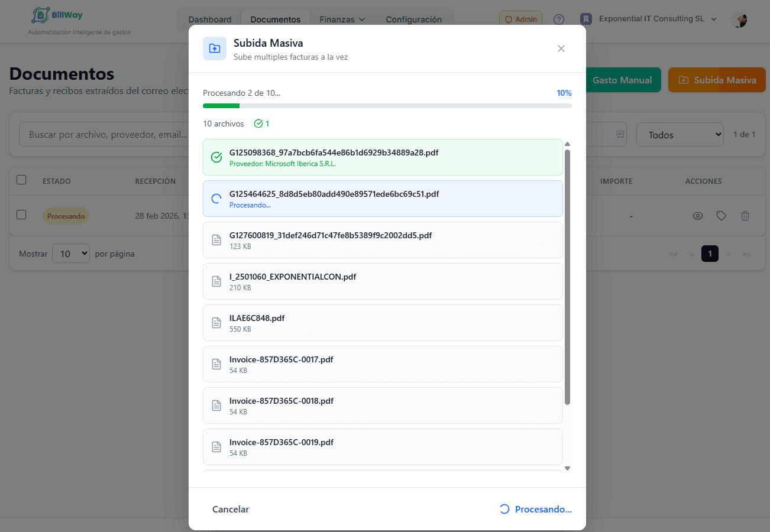Open rows per page dropdown showing 10
The width and height of the screenshot is (770, 532).
click(70, 254)
